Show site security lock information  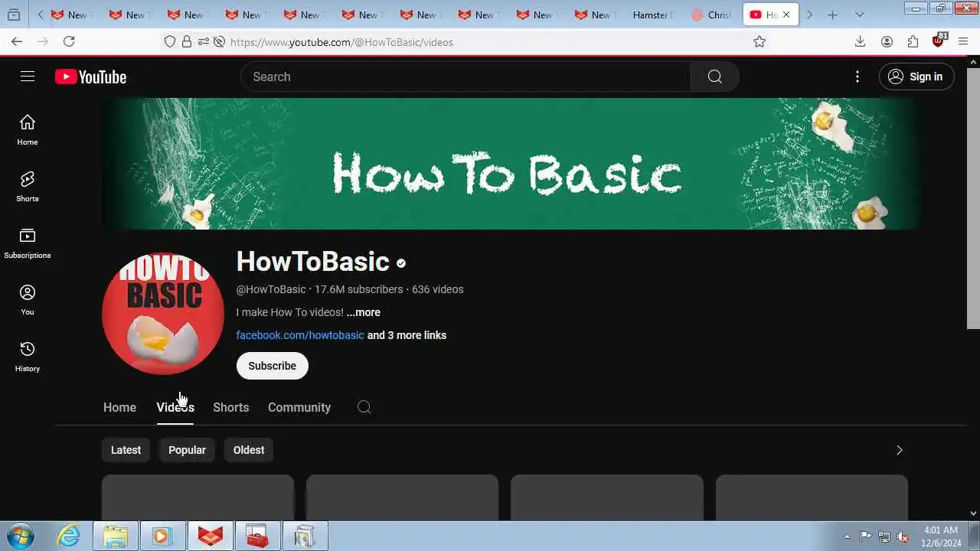pyautogui.click(x=187, y=42)
